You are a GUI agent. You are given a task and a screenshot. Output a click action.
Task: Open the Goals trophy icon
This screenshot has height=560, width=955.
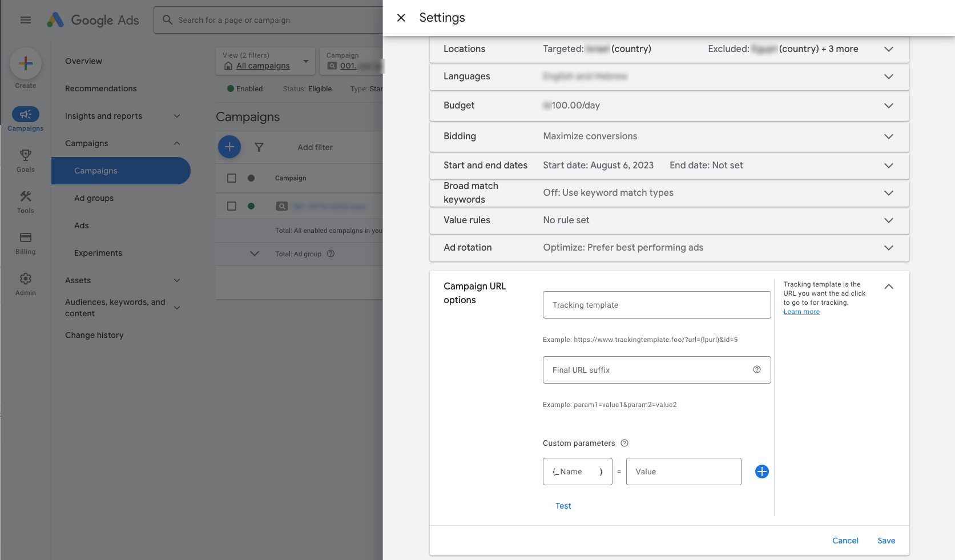coord(26,155)
